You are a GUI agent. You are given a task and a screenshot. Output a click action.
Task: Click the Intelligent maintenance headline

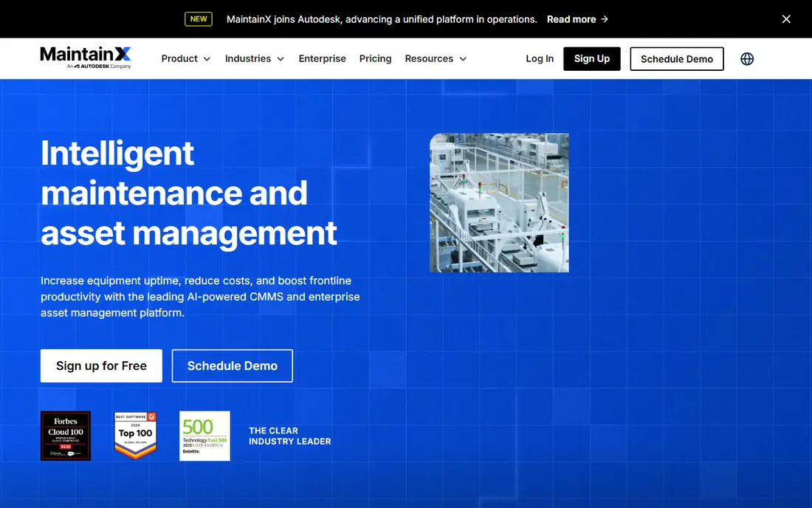(189, 193)
